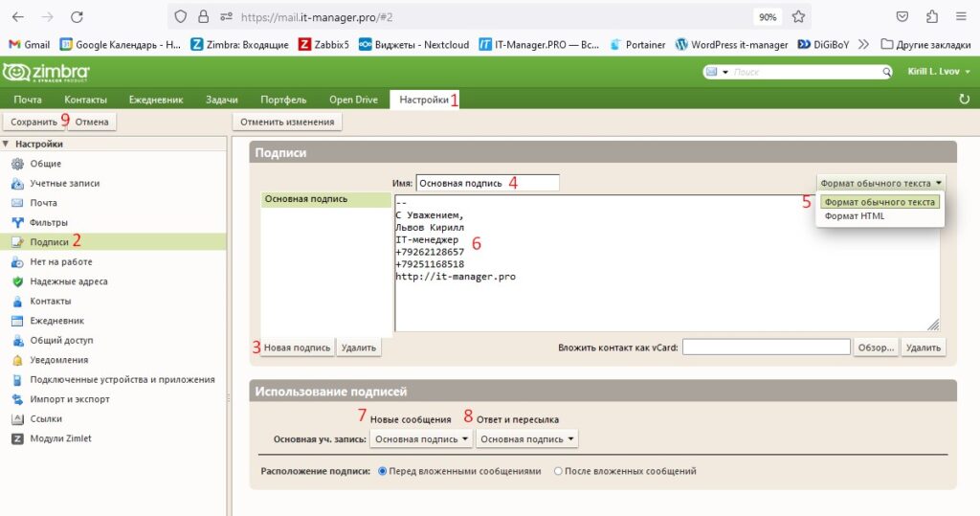
Task: Click the Zimbra logo
Action: coord(46,73)
